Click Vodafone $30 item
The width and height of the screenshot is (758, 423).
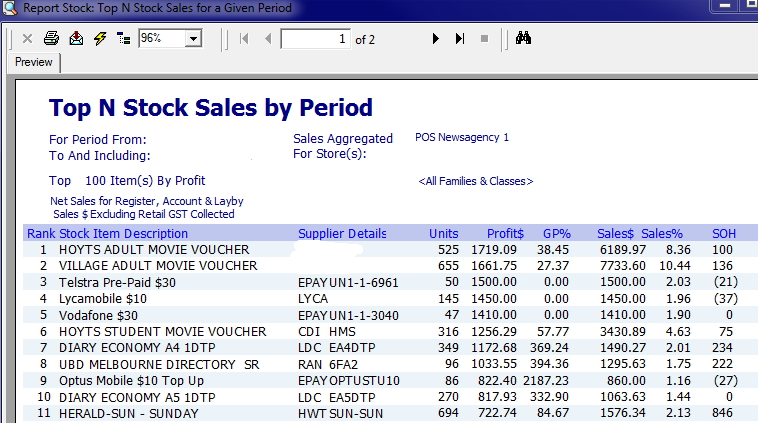pyautogui.click(x=98, y=315)
